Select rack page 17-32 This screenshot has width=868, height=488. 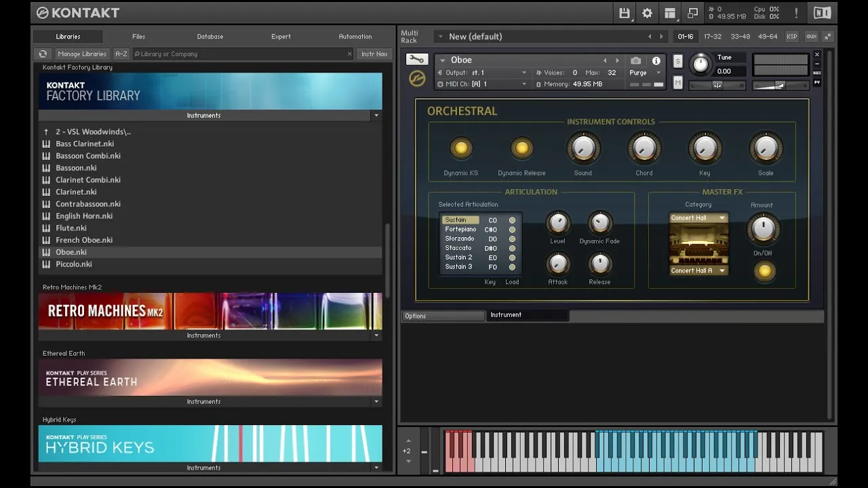click(x=713, y=37)
